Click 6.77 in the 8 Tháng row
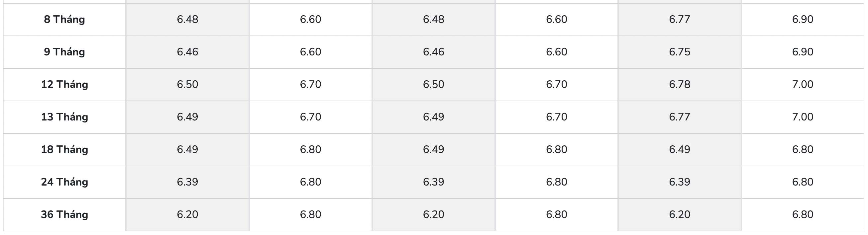Viewport: 868px width, 235px height. point(679,20)
